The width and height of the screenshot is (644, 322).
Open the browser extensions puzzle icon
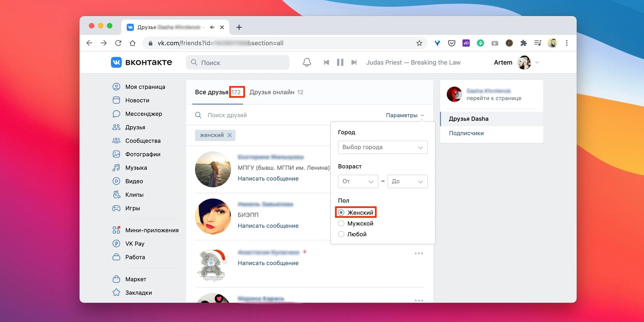tap(523, 43)
